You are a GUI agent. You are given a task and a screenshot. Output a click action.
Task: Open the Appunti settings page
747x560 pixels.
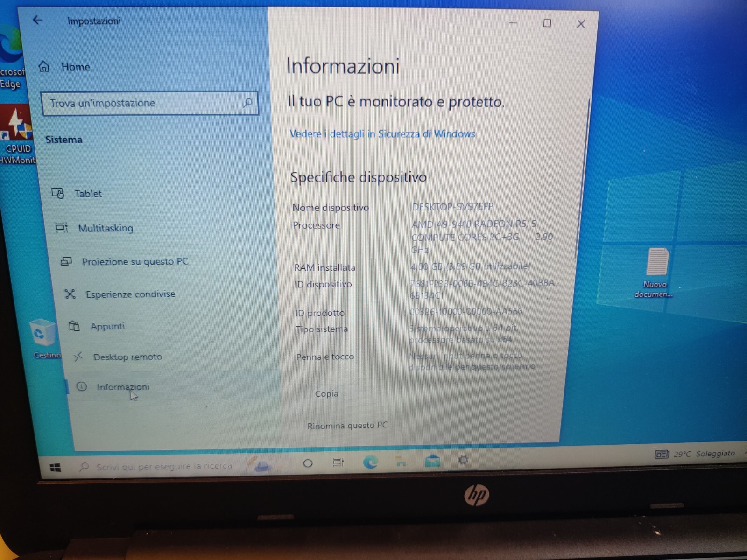97,326
